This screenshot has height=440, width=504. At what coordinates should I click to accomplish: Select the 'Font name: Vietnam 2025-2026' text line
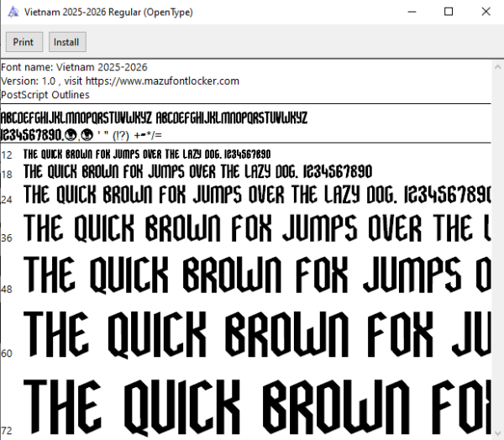click(74, 67)
